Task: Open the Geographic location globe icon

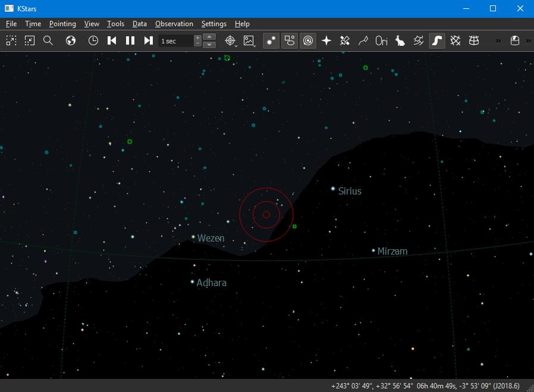Action: [71, 41]
